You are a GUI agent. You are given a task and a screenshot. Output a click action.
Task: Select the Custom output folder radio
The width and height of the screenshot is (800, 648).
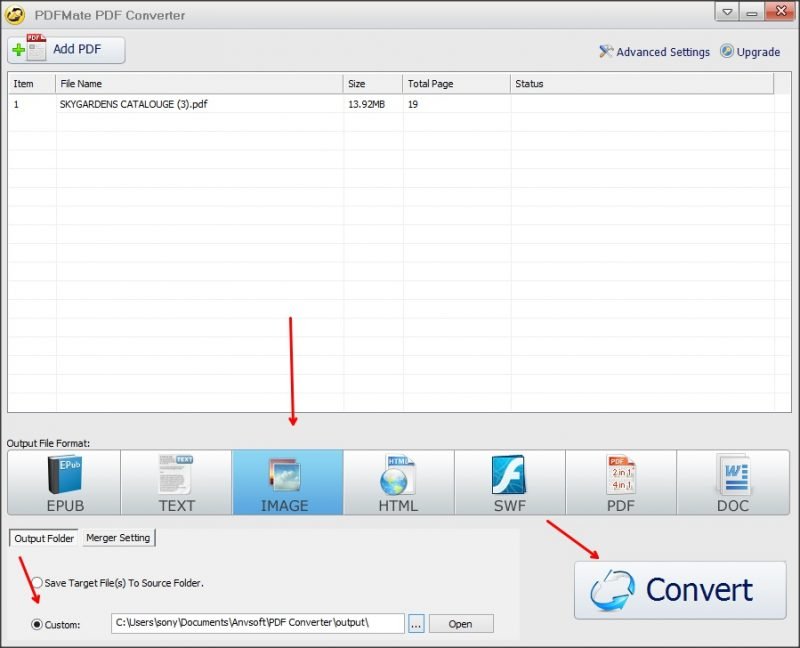pyautogui.click(x=37, y=625)
